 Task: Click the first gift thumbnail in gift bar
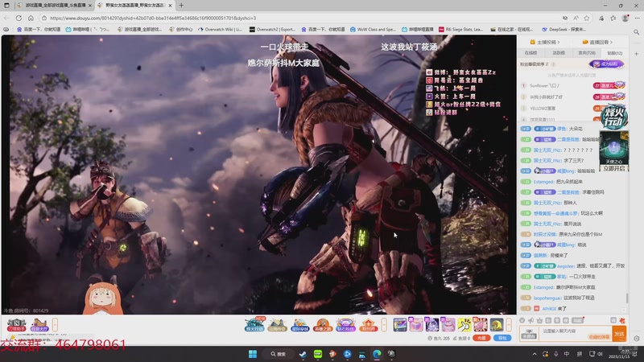coord(399,325)
